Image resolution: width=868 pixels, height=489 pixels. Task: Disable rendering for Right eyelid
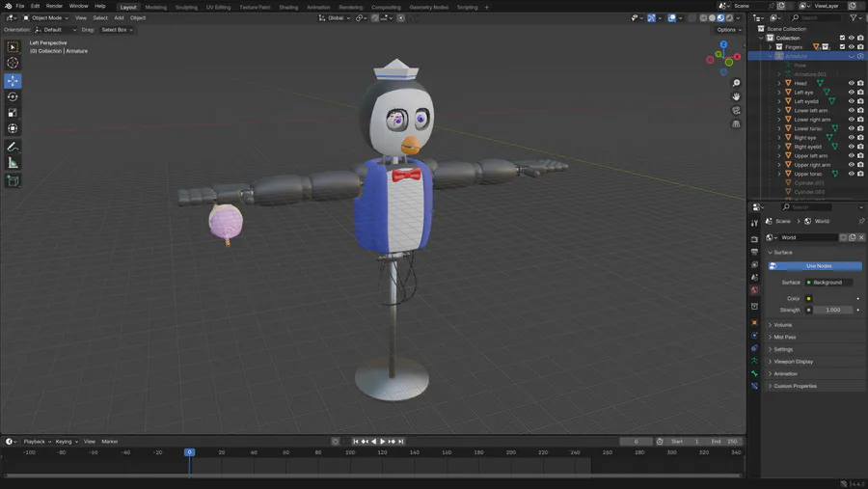[860, 147]
